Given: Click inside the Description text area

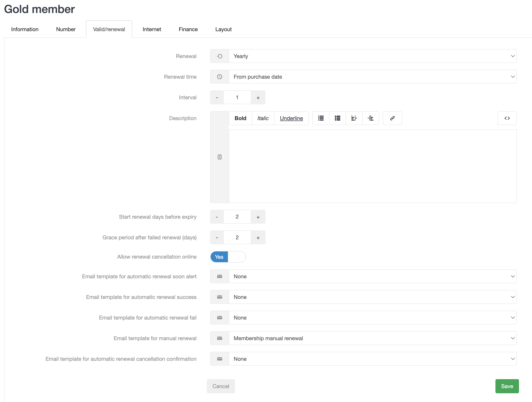Looking at the screenshot, I should (x=372, y=166).
